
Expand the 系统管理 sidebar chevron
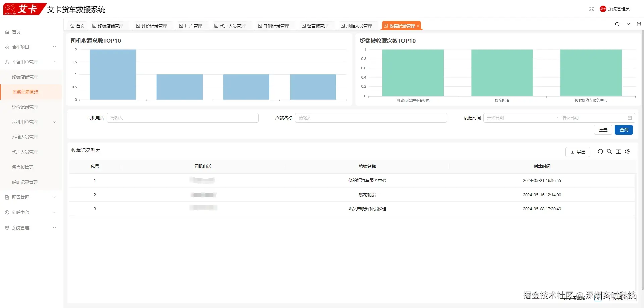coord(54,228)
